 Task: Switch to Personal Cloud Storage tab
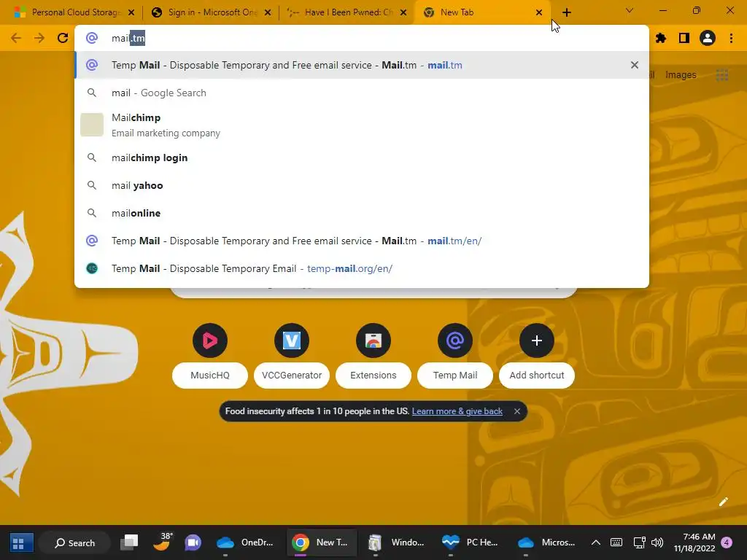pos(75,12)
